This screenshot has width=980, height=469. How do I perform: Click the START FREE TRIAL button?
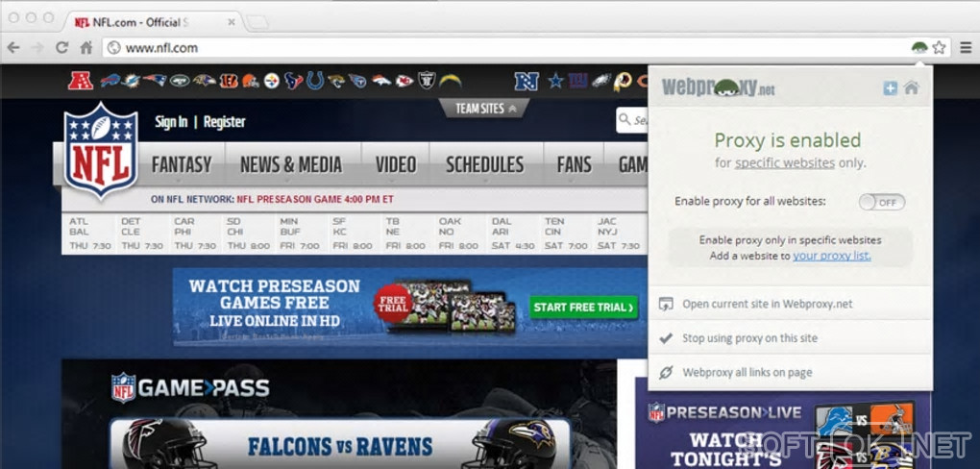[x=584, y=307]
